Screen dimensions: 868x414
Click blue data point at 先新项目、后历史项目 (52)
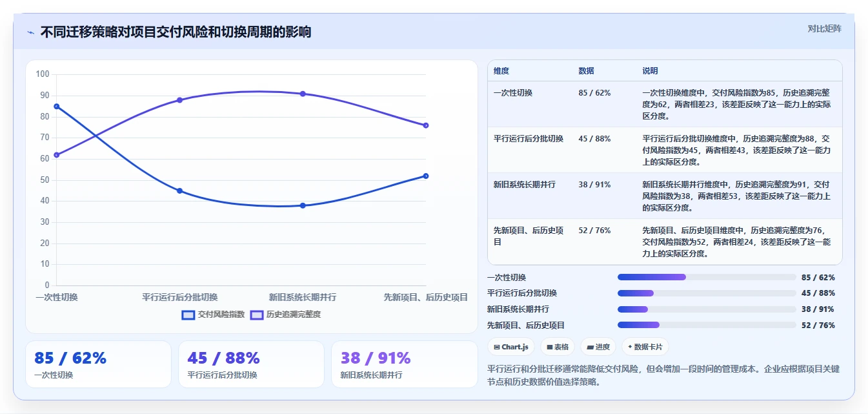426,176
